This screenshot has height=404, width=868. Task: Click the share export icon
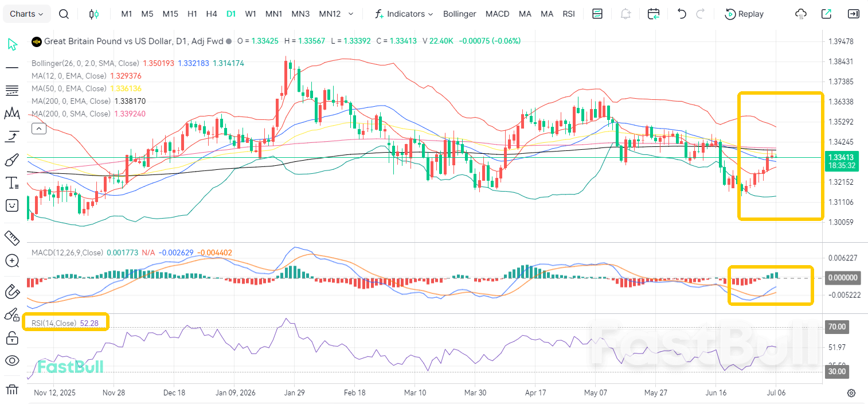(826, 14)
